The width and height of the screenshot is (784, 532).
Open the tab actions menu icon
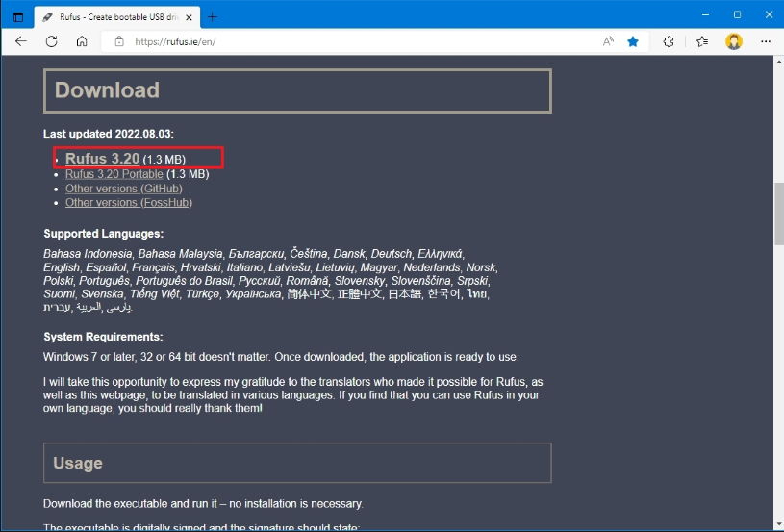(x=18, y=17)
